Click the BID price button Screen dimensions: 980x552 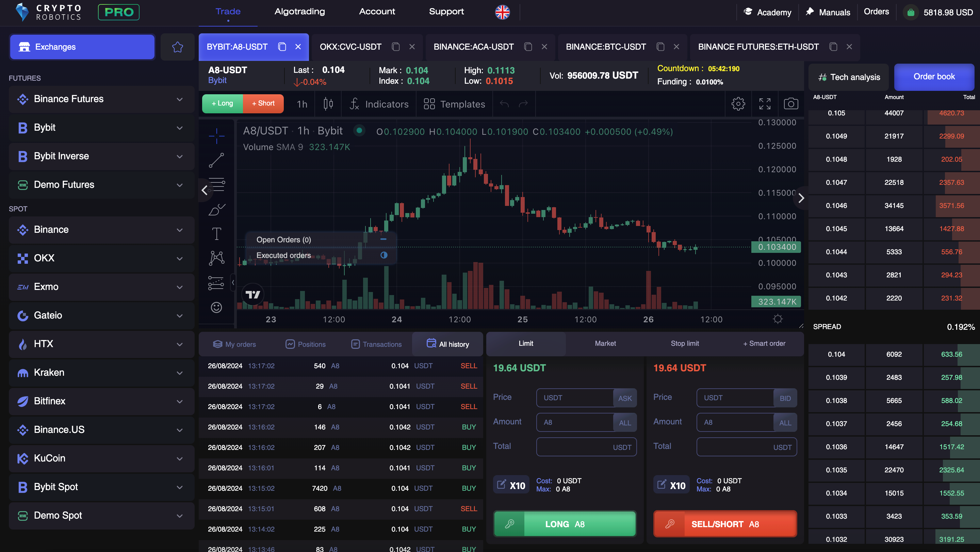(x=785, y=398)
